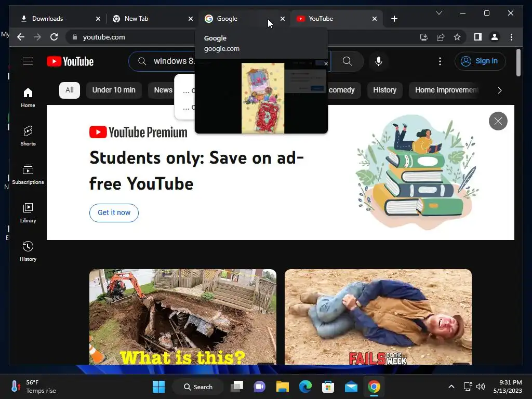Bookmark this tab with the star icon
This screenshot has height=399, width=532.
457,37
